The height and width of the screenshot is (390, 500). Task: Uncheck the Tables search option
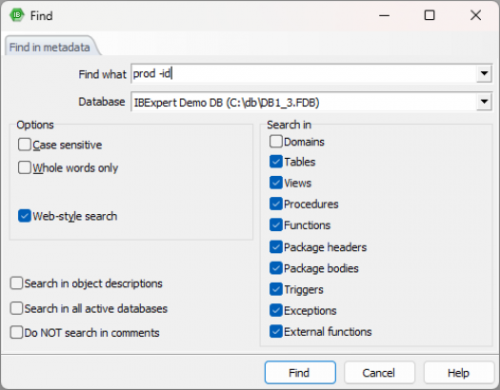pyautogui.click(x=276, y=162)
